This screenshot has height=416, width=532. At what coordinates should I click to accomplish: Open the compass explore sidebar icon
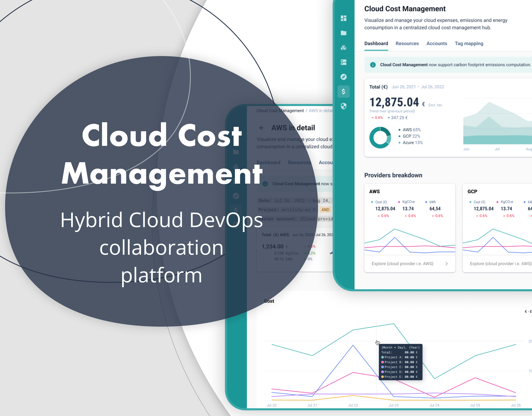click(343, 77)
